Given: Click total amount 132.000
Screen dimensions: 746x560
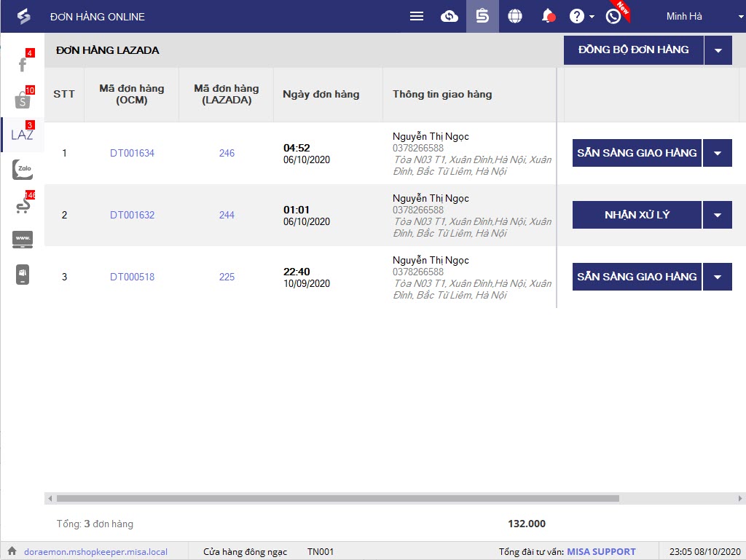Looking at the screenshot, I should [527, 524].
